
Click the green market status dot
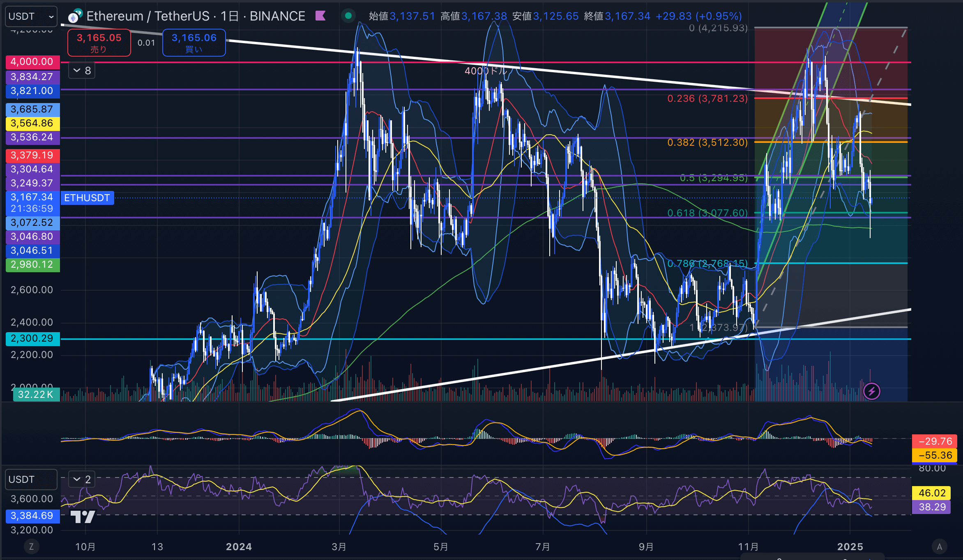[348, 16]
